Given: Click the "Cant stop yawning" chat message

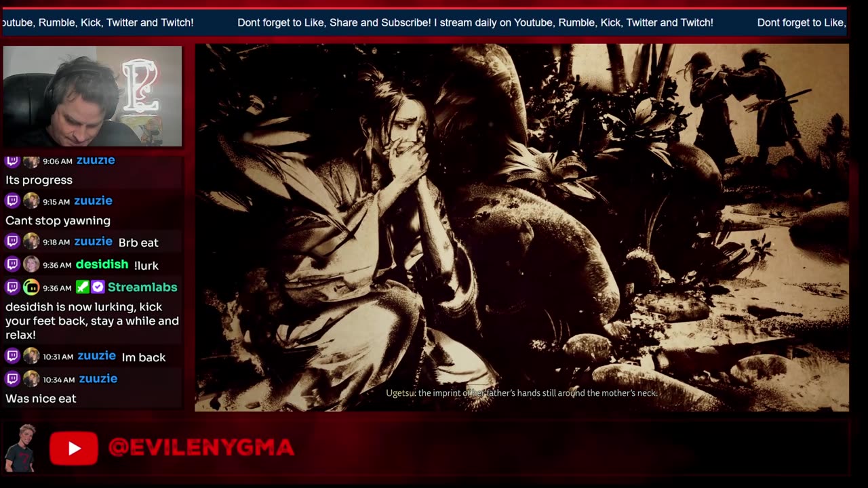Looking at the screenshot, I should (58, 221).
